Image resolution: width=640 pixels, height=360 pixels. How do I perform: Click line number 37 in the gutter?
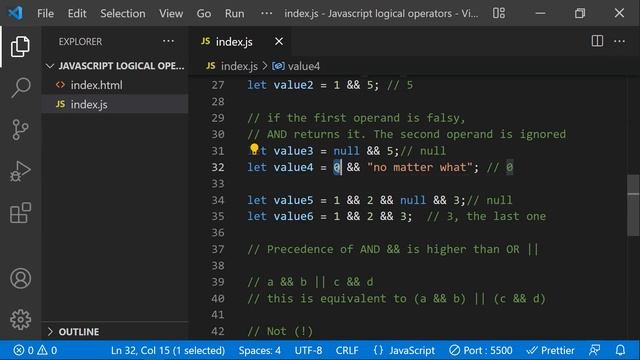coord(218,249)
